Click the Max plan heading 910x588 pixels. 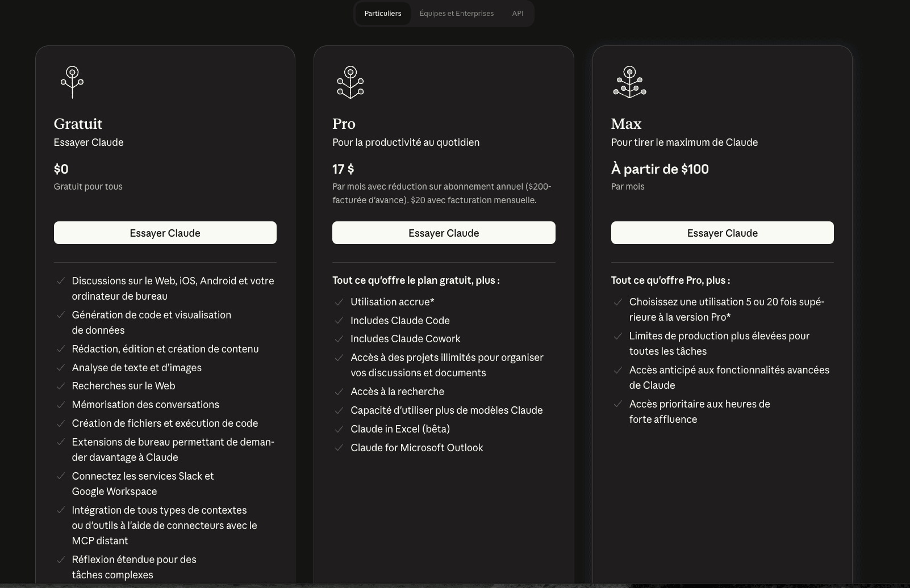point(626,124)
